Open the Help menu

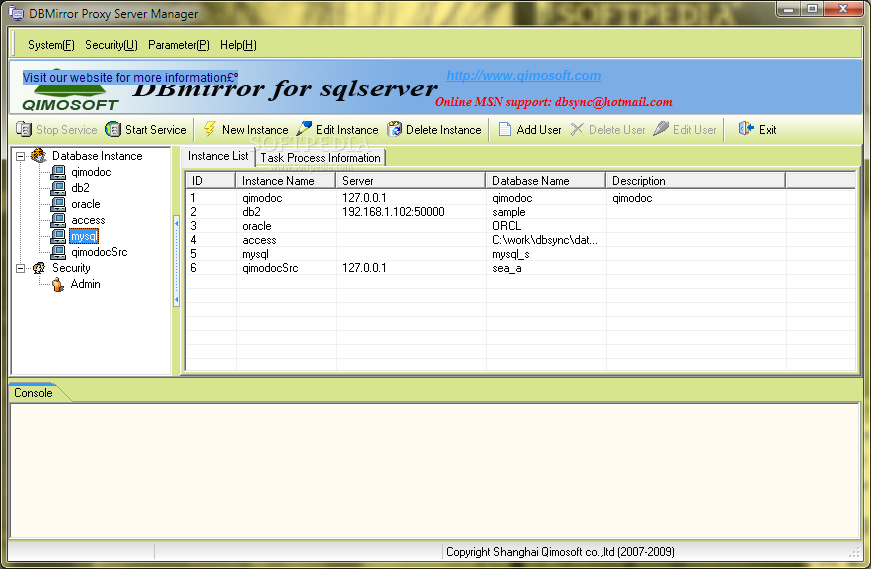point(238,45)
